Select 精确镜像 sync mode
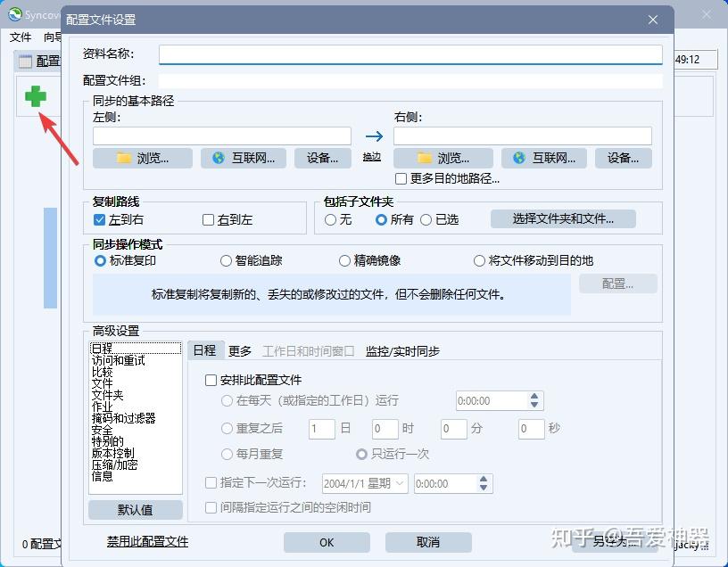The height and width of the screenshot is (567, 728). click(344, 260)
